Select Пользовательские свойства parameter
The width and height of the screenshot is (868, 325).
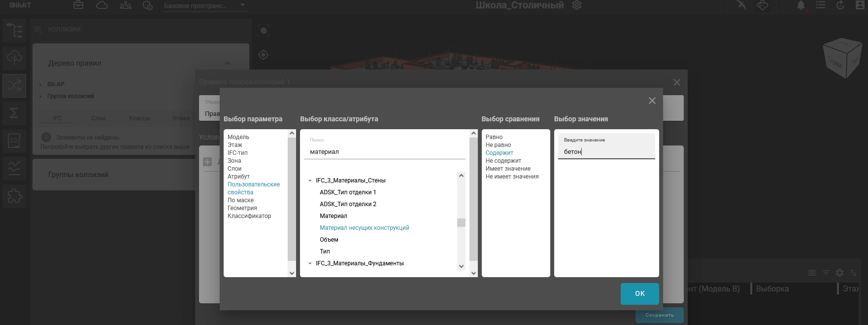pyautogui.click(x=253, y=188)
